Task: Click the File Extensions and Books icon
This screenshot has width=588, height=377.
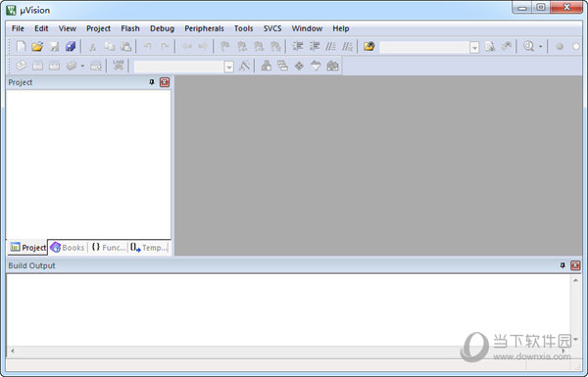Action: point(267,66)
